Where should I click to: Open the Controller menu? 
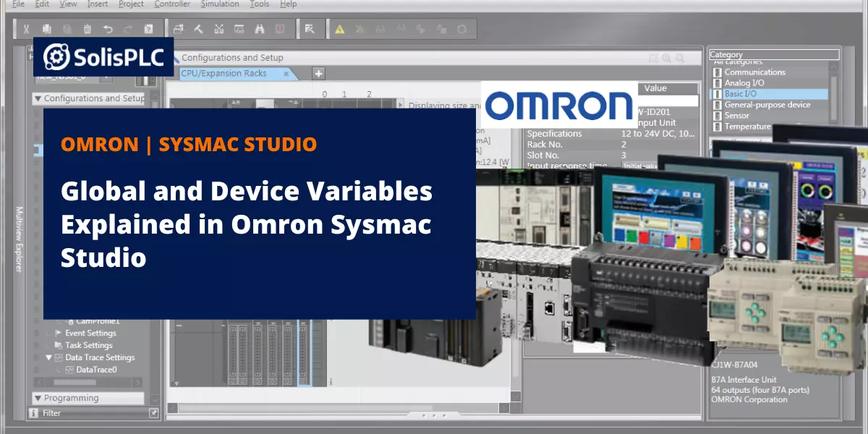[x=171, y=4]
